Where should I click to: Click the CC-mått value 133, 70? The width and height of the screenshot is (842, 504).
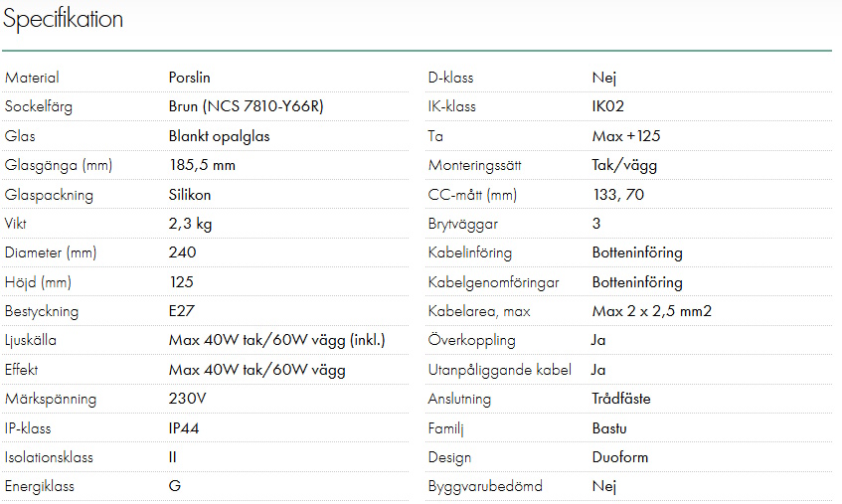tap(617, 195)
